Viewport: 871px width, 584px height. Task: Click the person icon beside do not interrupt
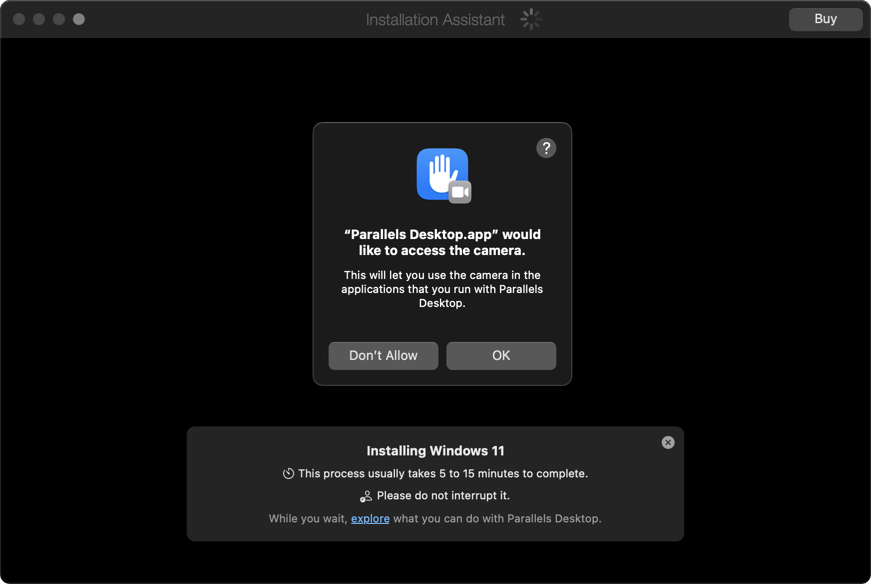(366, 496)
